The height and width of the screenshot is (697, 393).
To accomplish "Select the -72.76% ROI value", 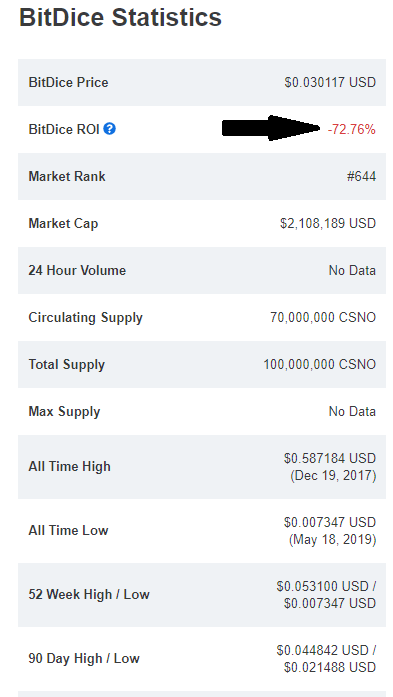I will pos(351,129).
